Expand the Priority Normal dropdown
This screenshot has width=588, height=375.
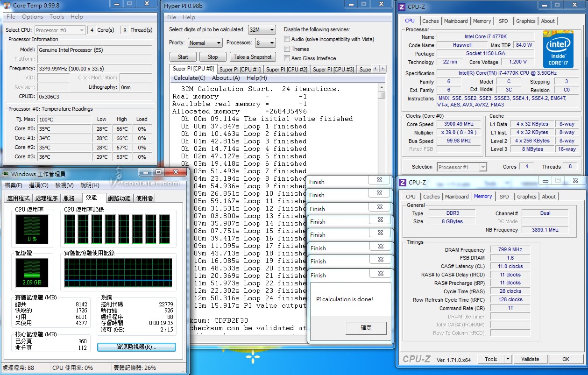(x=205, y=43)
